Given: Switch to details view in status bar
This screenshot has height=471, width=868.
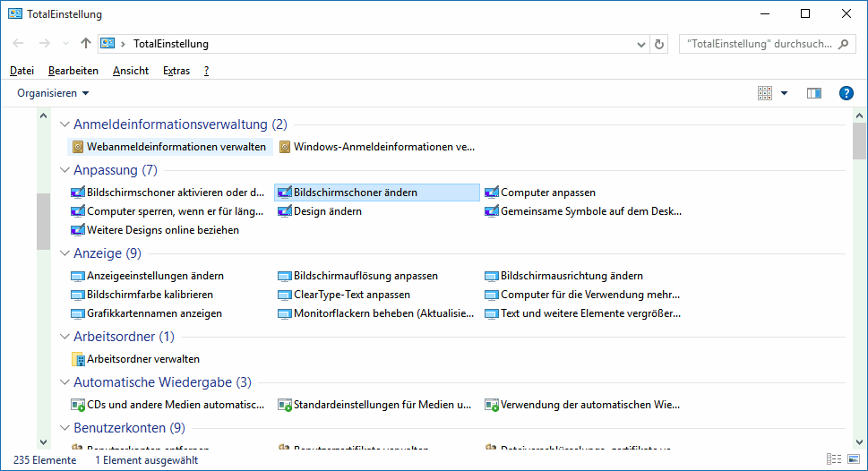Looking at the screenshot, I should click(834, 460).
